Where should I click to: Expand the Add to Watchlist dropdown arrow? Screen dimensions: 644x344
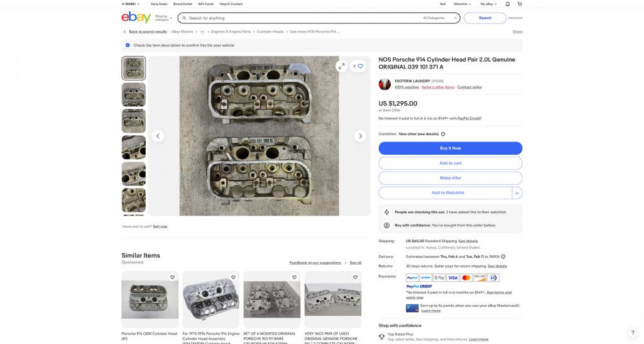[x=517, y=193]
